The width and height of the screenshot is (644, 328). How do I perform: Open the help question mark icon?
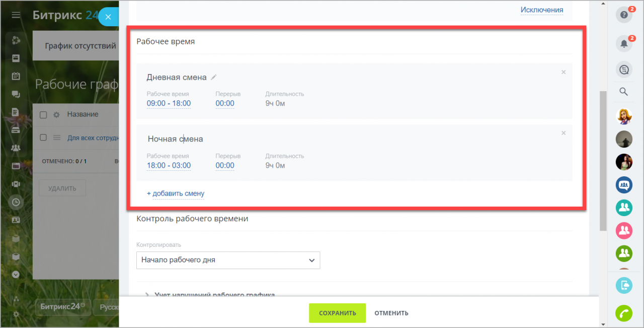point(624,15)
